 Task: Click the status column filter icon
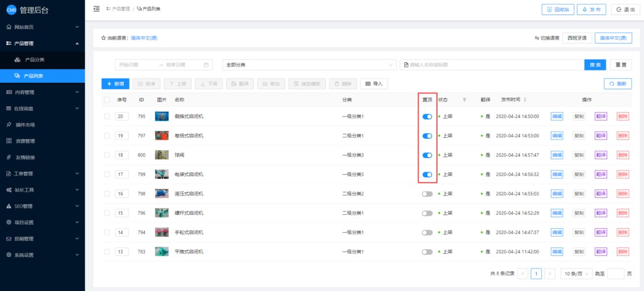(465, 100)
